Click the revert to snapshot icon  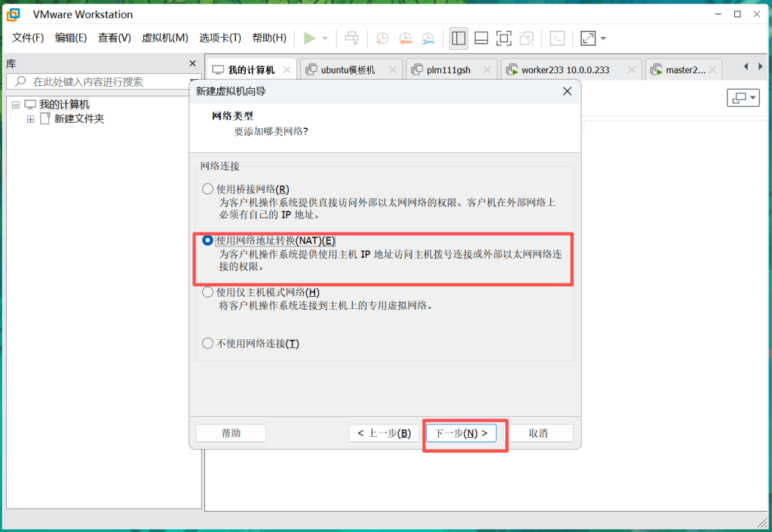[406, 38]
